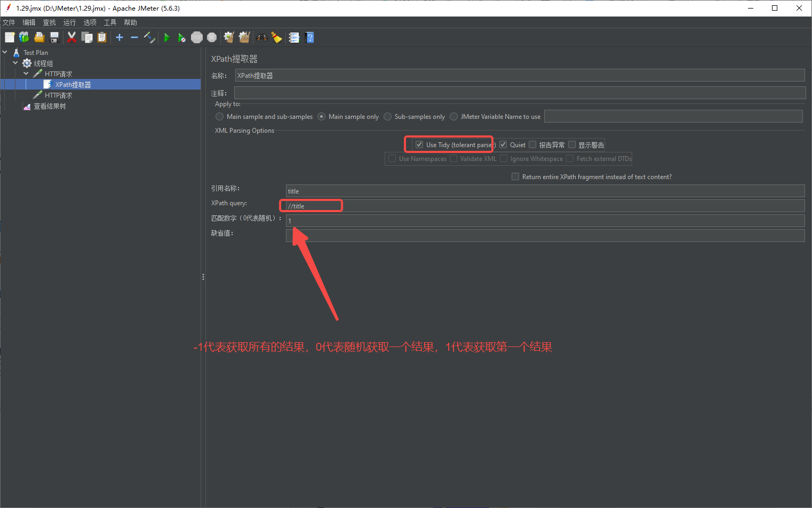812x508 pixels.
Task: Open the 查找 menu
Action: tap(49, 22)
